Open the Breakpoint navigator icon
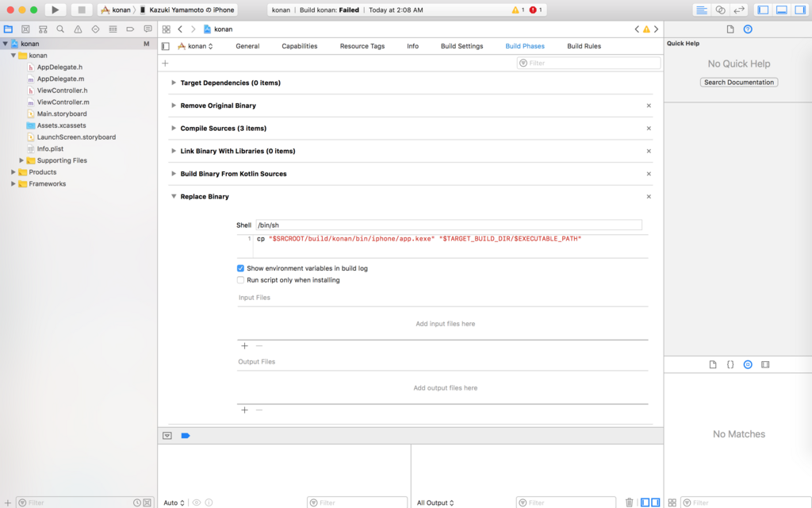This screenshot has width=812, height=508. (130, 29)
